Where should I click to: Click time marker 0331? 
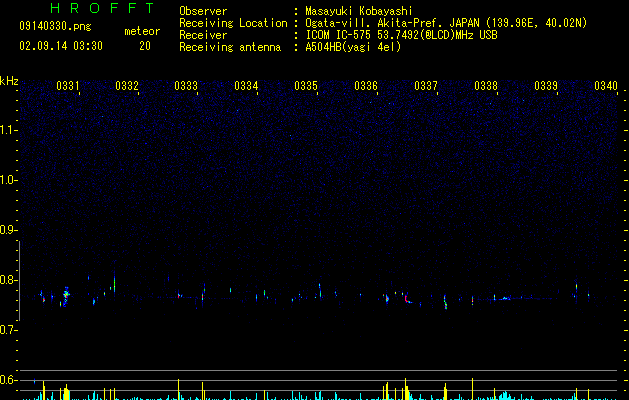click(67, 86)
